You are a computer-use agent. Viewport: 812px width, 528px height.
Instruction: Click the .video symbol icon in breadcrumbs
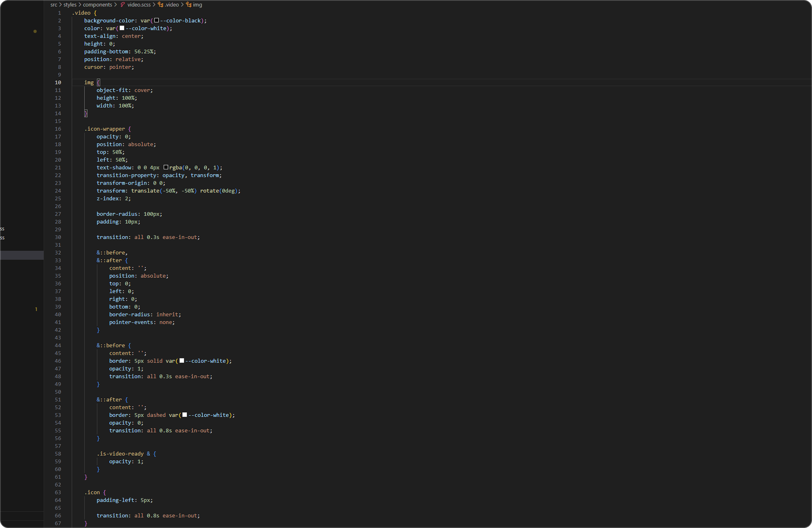tap(161, 5)
